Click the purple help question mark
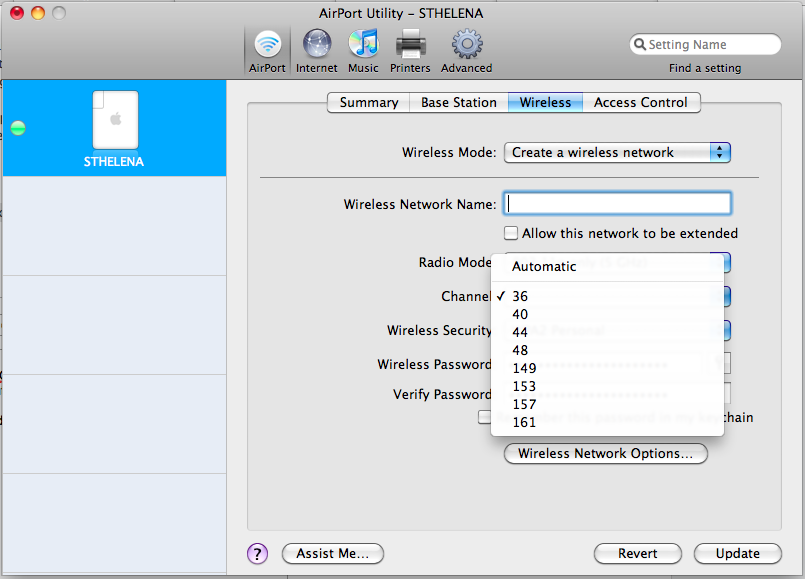The height and width of the screenshot is (579, 805). tap(257, 553)
